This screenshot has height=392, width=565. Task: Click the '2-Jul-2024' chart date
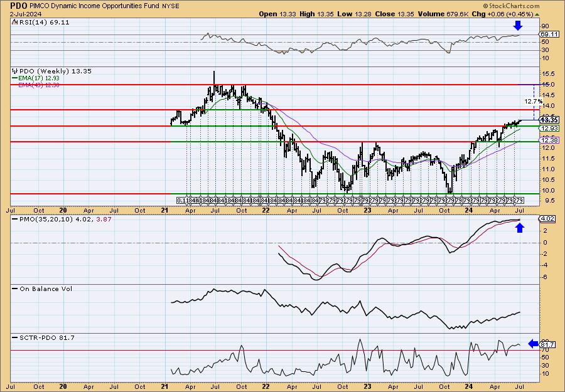[x=26, y=14]
